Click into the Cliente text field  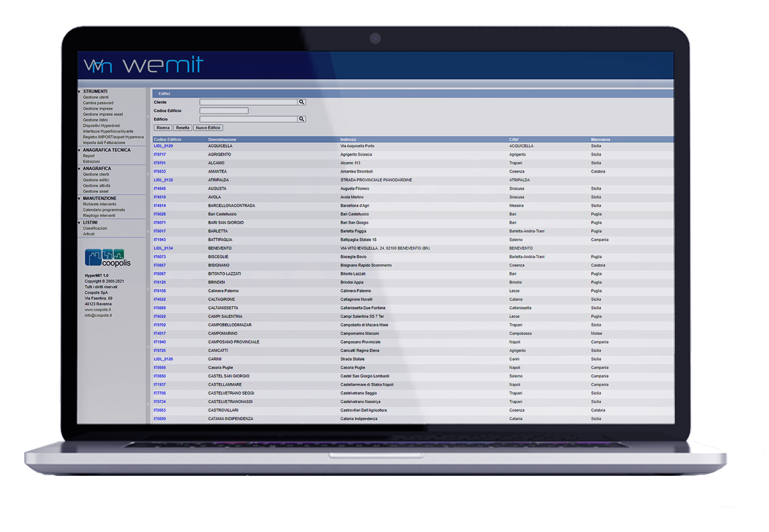[x=248, y=102]
